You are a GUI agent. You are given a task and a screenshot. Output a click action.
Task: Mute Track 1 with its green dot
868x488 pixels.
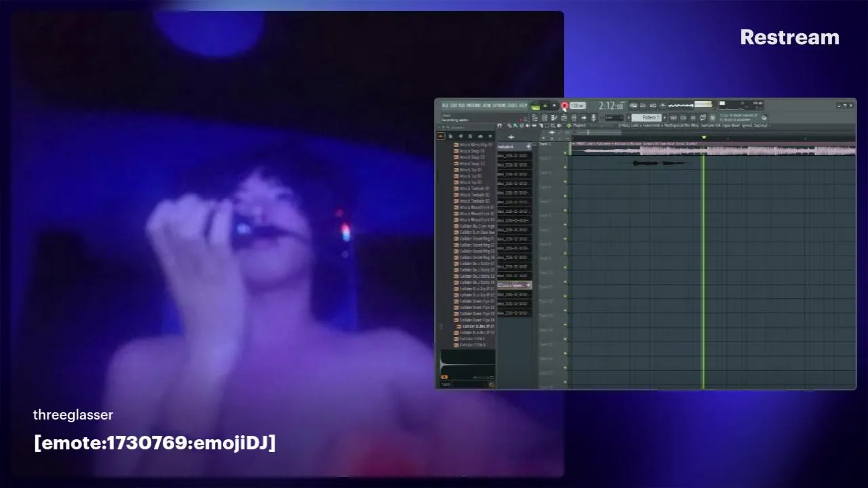click(x=566, y=151)
